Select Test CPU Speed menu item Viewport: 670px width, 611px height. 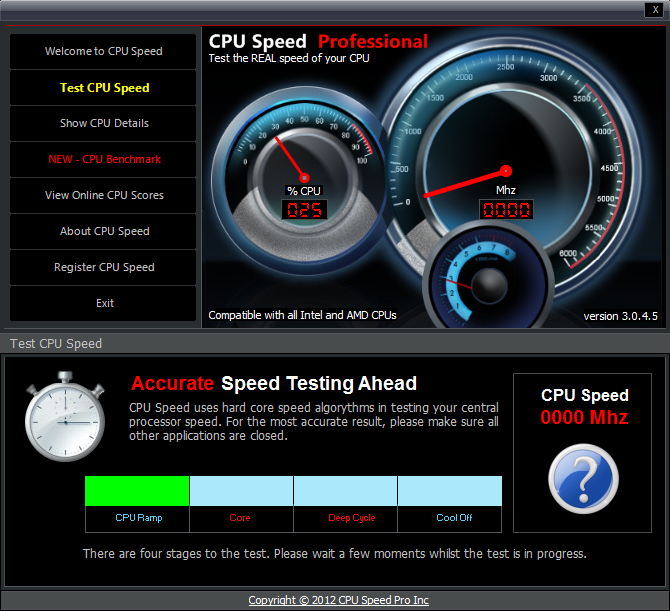point(103,88)
